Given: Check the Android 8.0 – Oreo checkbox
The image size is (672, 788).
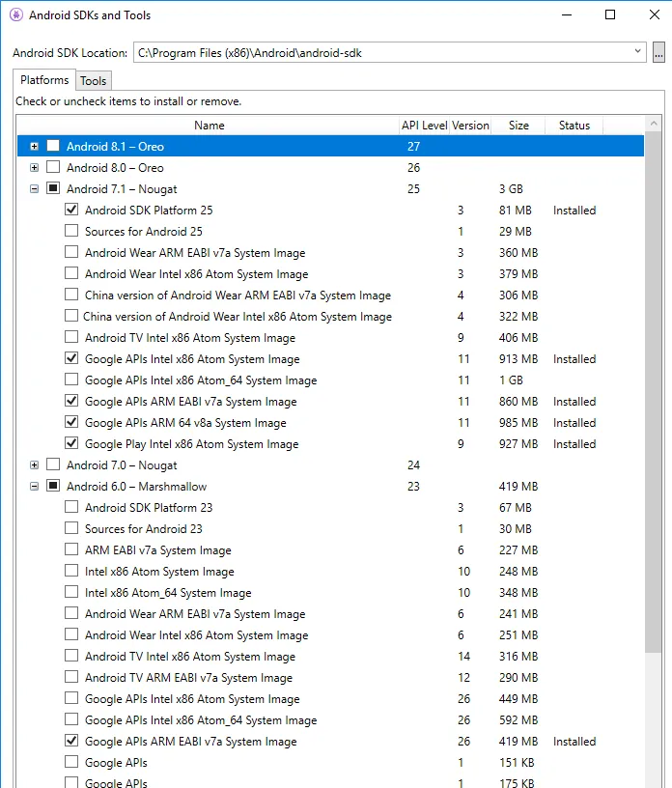Looking at the screenshot, I should pos(53,167).
